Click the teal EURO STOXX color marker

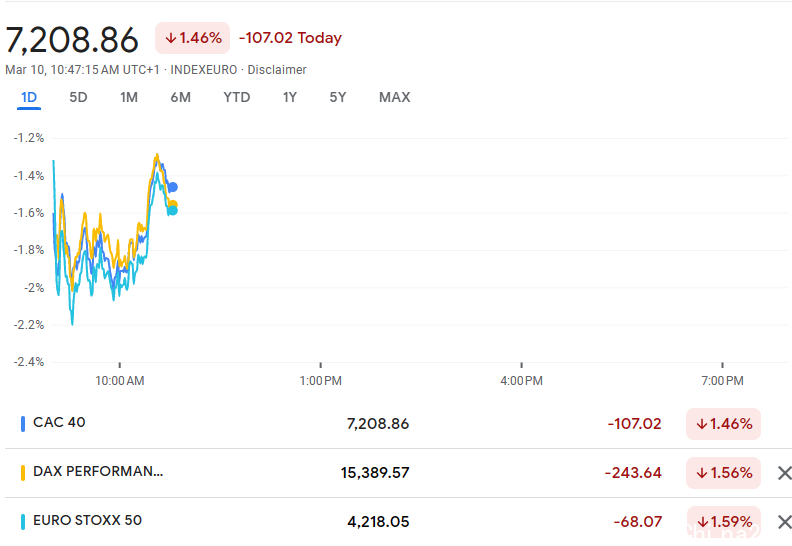click(23, 522)
